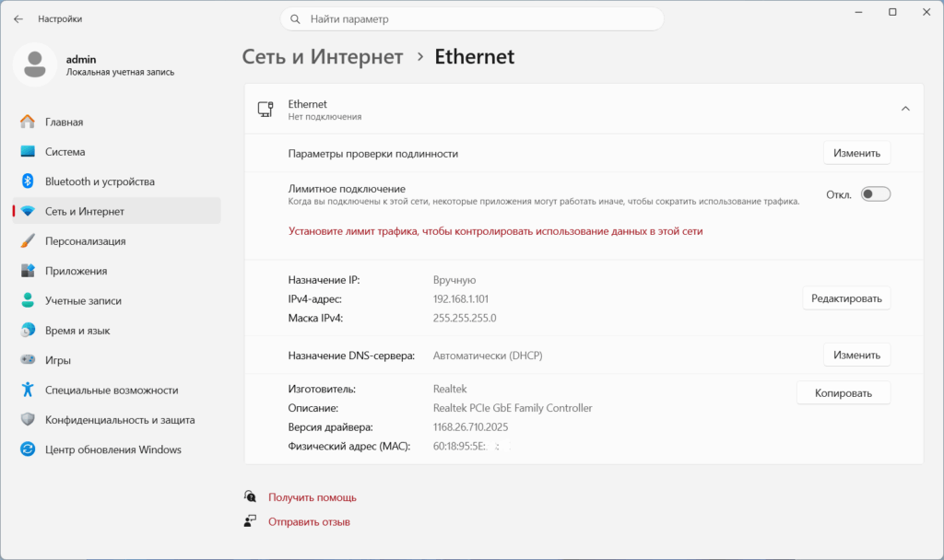Click Изменить for authentication parameters
Image resolution: width=944 pixels, height=560 pixels.
pos(856,154)
